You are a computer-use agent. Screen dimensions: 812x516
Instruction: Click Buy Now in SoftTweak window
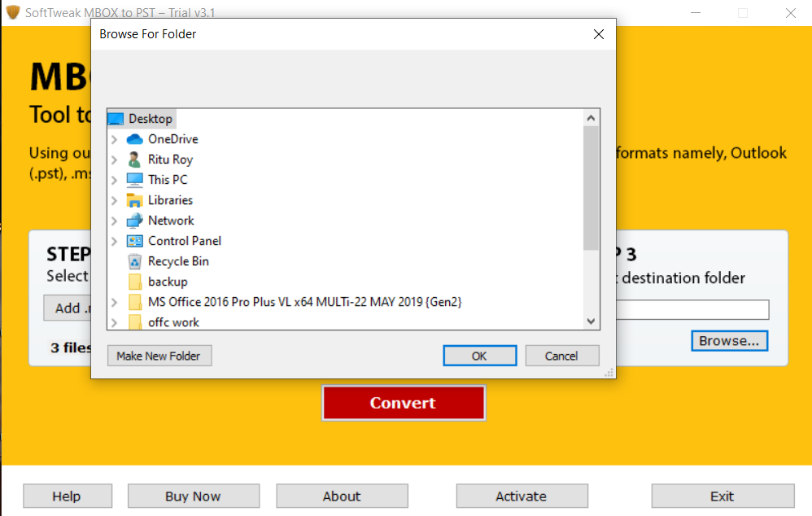[x=194, y=496]
